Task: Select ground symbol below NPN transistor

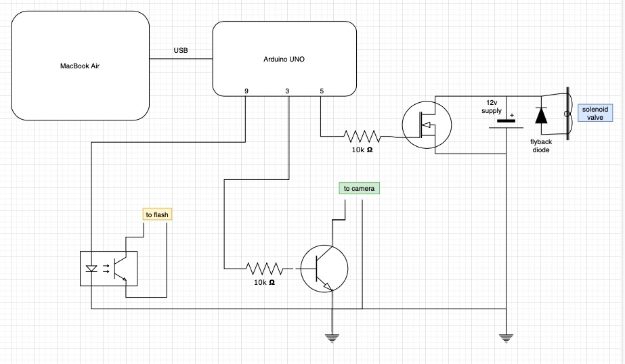Action: point(332,338)
